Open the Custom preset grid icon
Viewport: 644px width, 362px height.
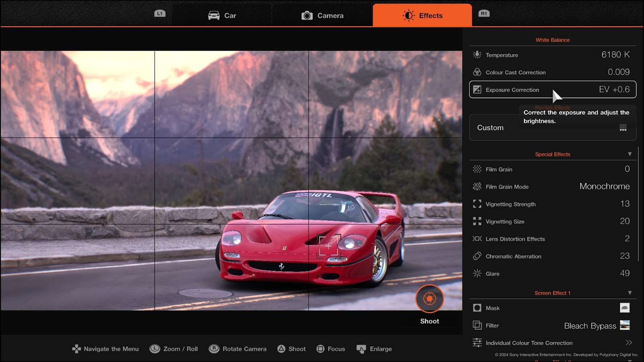tap(623, 128)
